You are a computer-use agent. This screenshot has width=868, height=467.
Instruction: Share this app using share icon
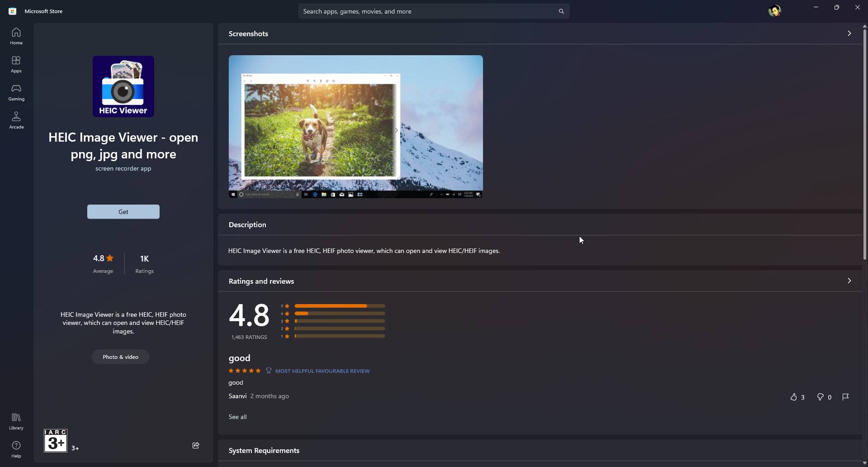(x=196, y=445)
